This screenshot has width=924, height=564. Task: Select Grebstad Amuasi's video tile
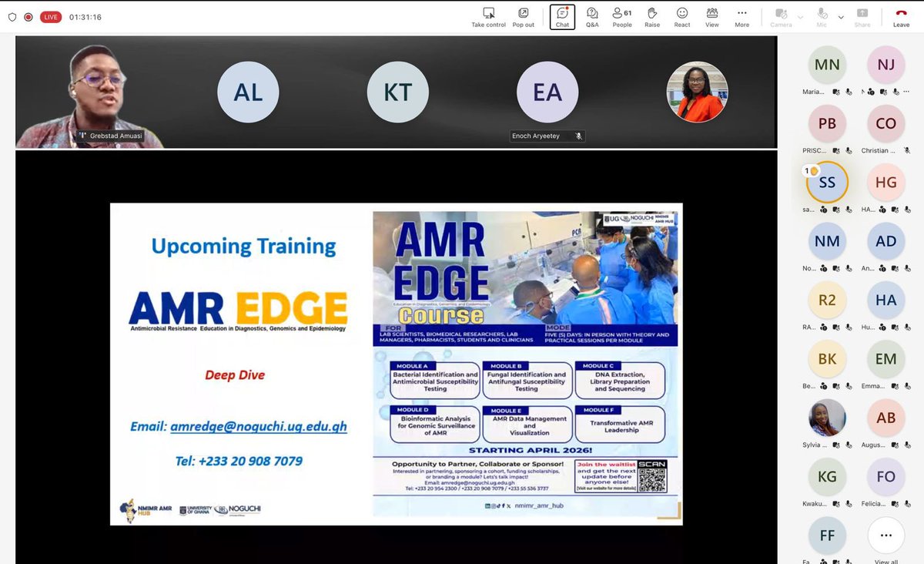(90, 92)
